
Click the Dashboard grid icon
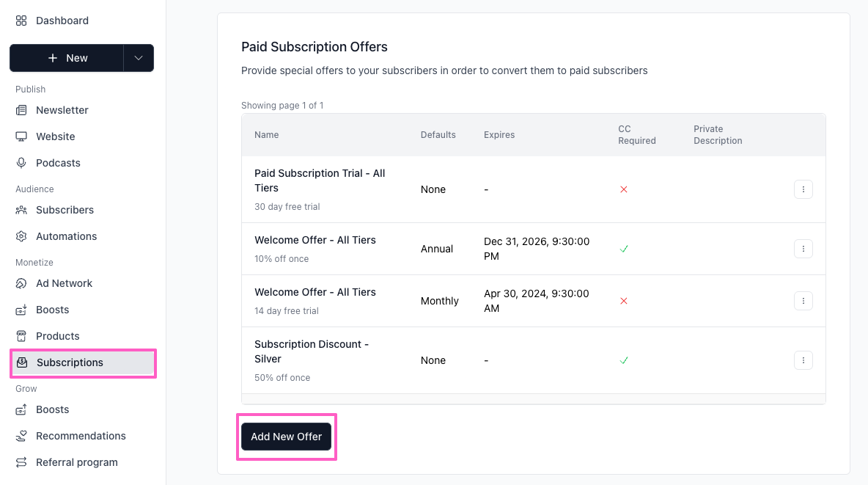click(x=21, y=21)
